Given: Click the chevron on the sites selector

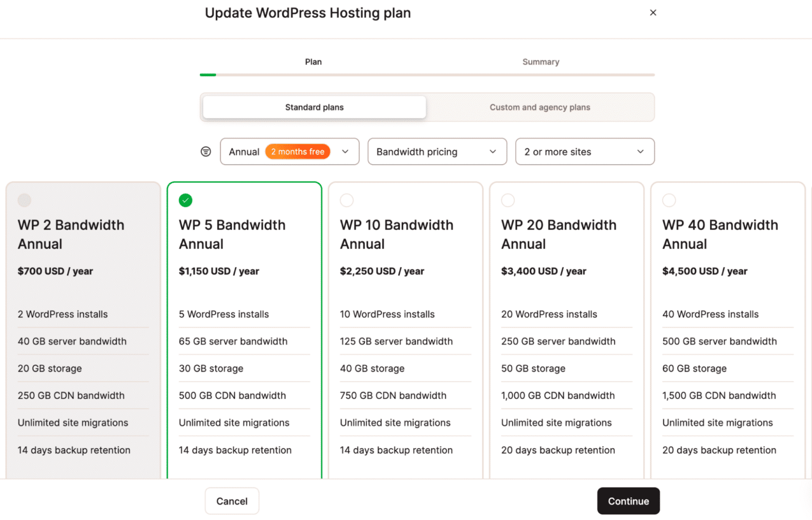Looking at the screenshot, I should coord(640,152).
